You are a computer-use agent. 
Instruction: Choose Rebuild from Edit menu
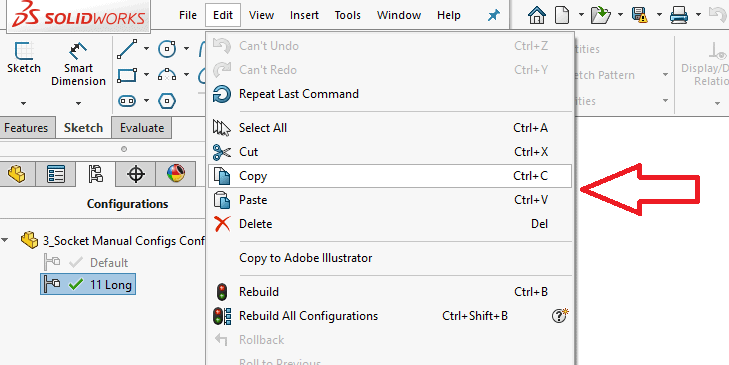coord(390,292)
